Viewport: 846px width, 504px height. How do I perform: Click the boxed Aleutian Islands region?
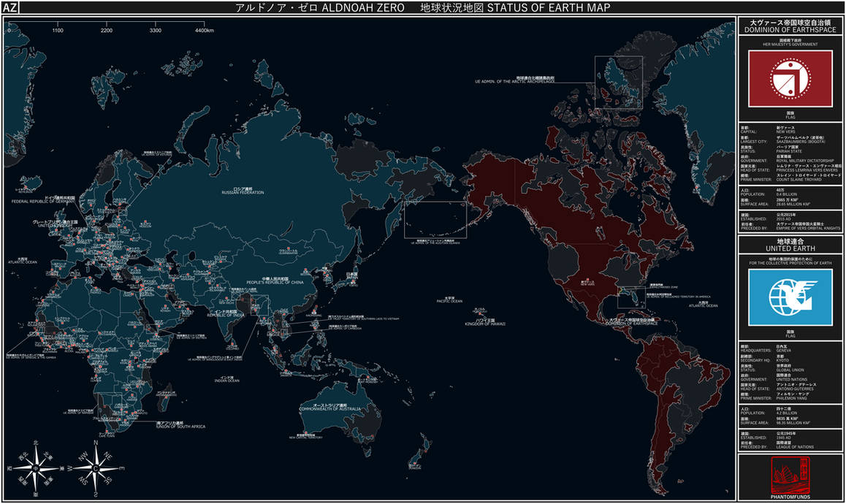[x=435, y=220]
